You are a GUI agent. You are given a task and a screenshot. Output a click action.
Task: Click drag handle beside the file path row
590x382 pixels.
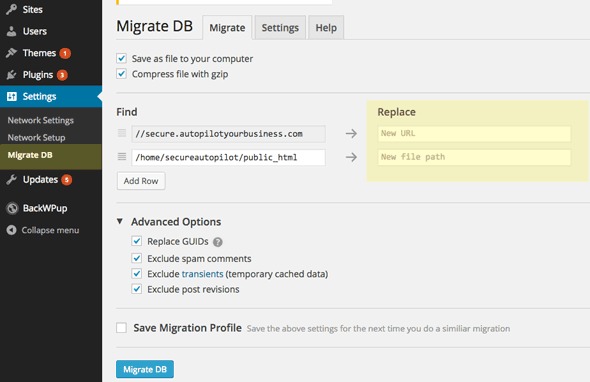coord(122,157)
